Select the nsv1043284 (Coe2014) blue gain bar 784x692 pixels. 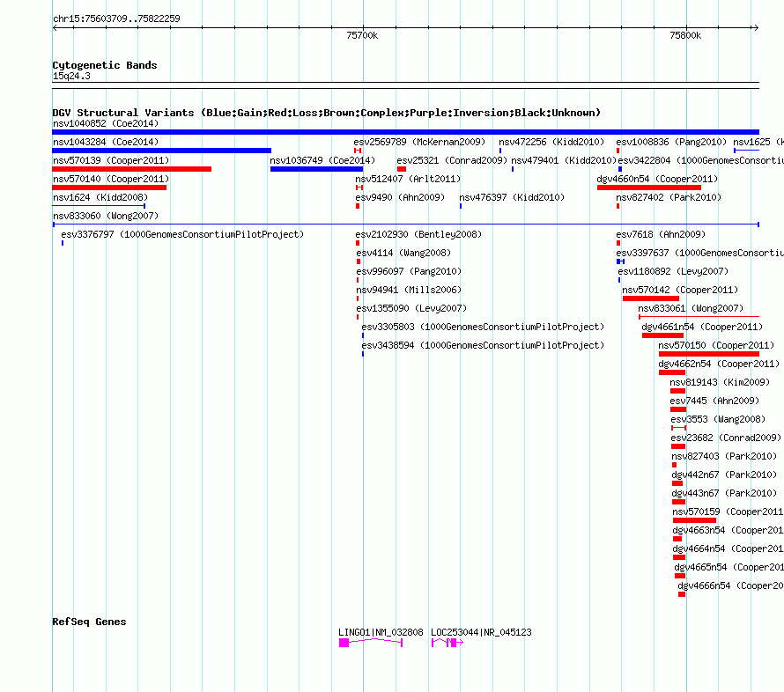point(161,151)
